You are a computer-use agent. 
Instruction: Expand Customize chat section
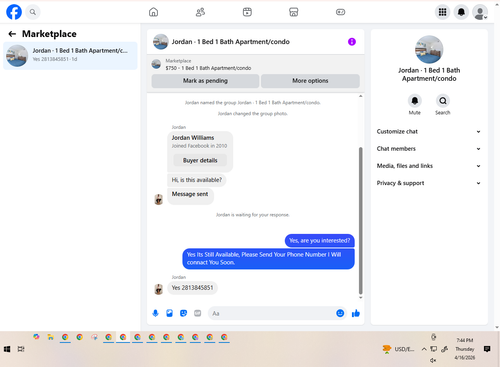429,132
